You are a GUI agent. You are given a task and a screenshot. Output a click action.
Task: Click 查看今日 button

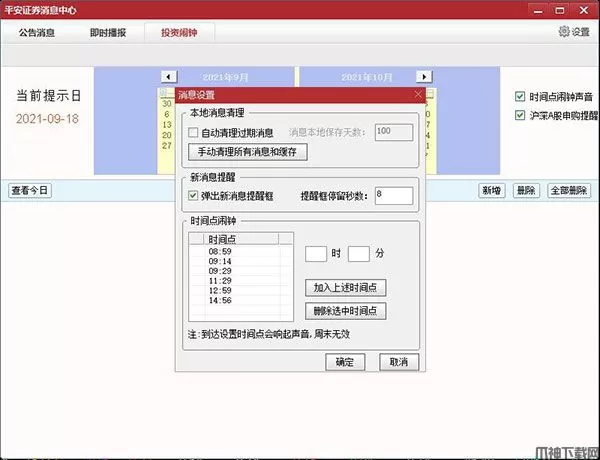click(x=29, y=190)
